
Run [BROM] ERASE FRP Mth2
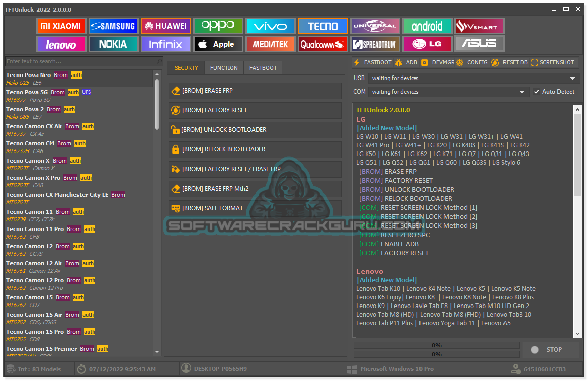point(255,188)
